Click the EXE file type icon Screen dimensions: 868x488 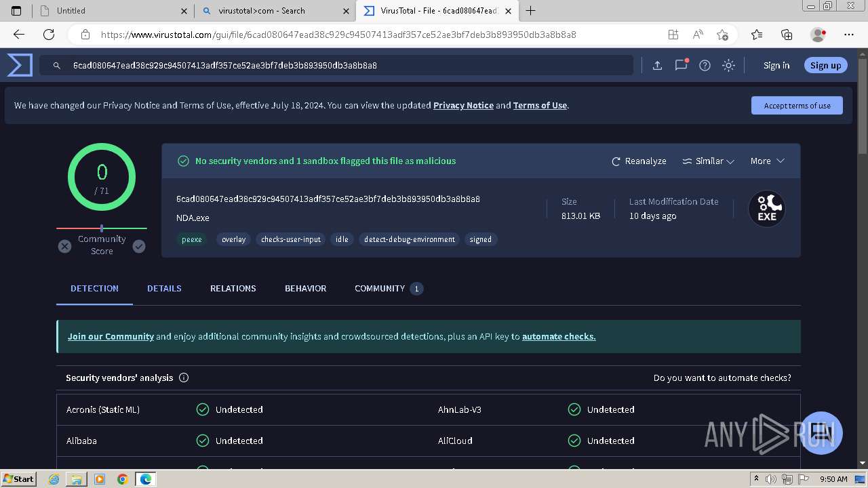[x=767, y=209]
